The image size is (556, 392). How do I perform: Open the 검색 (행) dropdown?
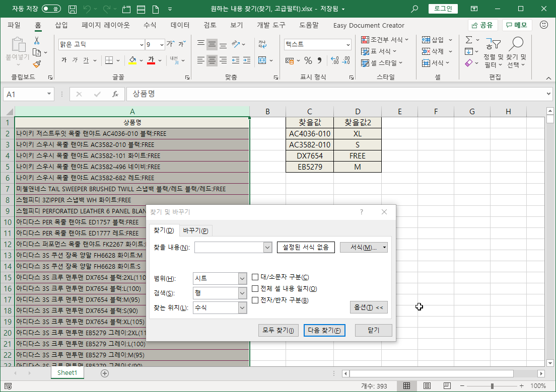pos(242,293)
